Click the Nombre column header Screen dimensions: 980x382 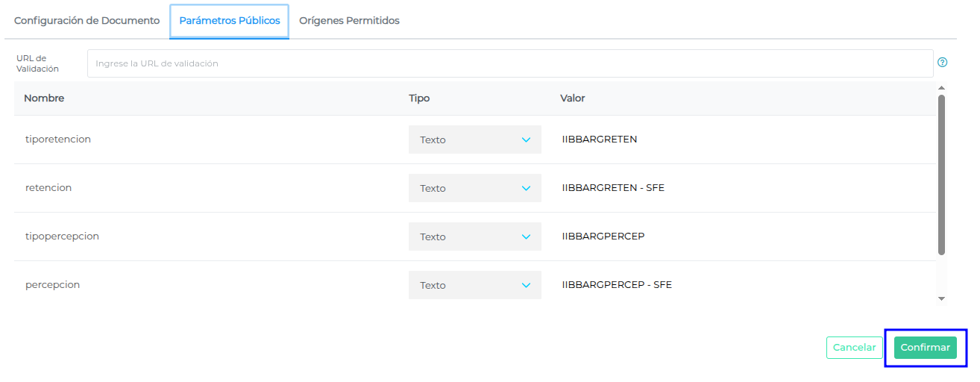point(44,98)
